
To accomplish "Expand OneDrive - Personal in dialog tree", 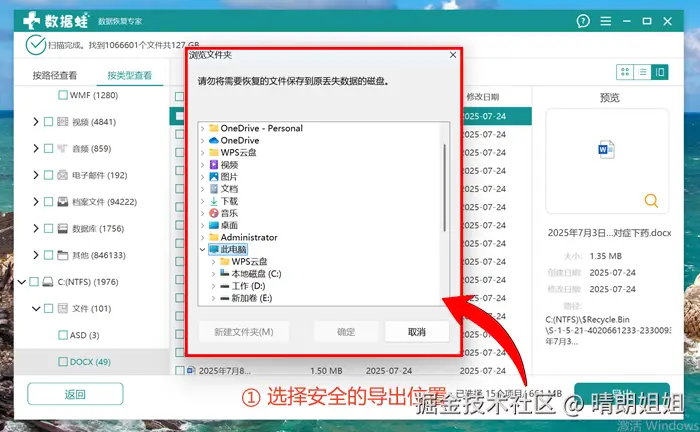I will click(203, 128).
